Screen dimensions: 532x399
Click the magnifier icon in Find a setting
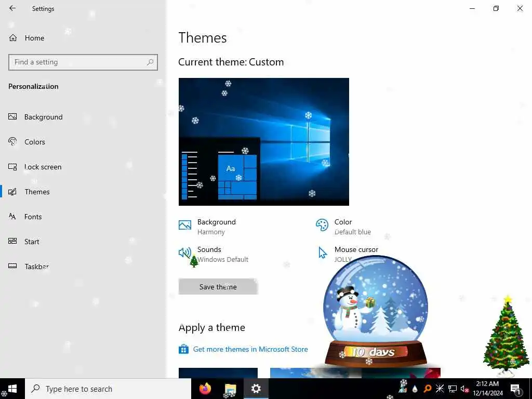pos(150,62)
